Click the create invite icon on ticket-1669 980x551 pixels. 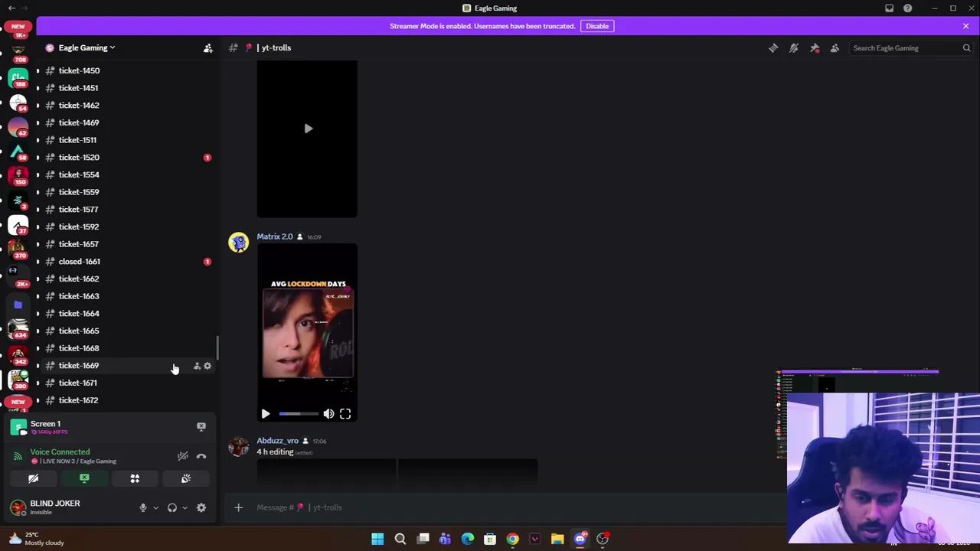point(197,366)
